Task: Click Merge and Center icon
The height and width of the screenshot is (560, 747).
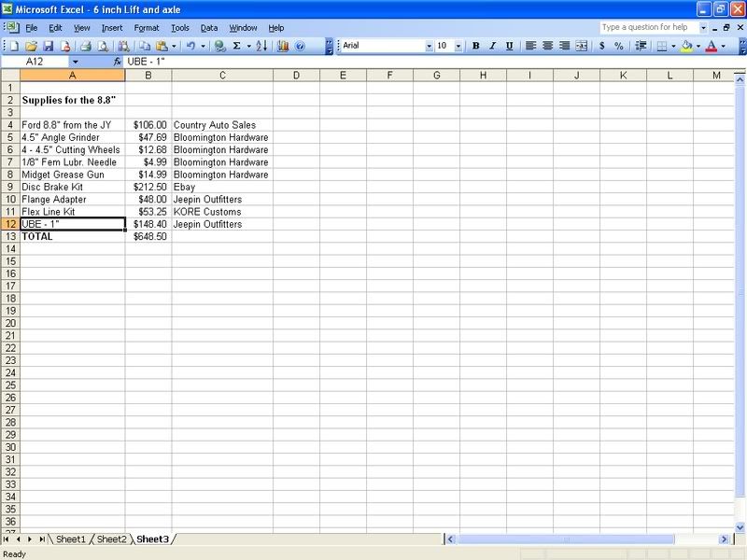Action: (582, 46)
